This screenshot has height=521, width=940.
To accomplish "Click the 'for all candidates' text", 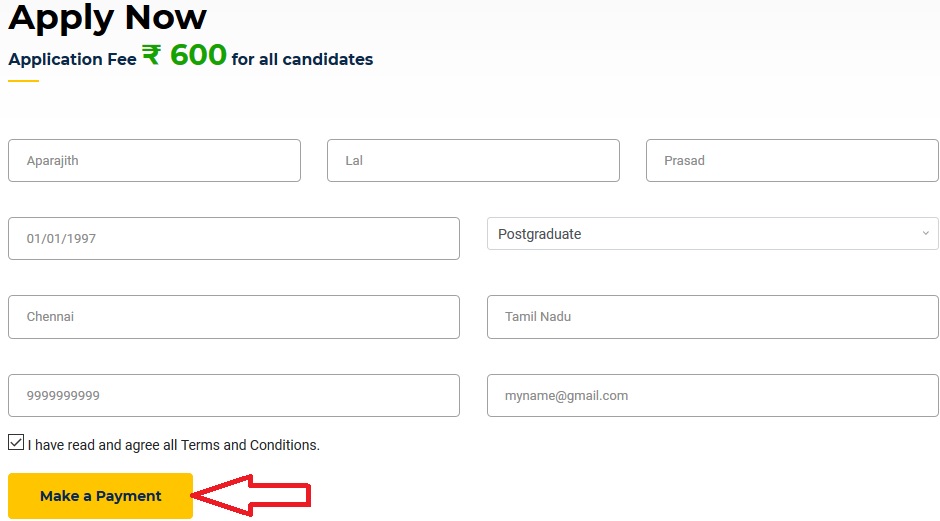I will (x=302, y=59).
